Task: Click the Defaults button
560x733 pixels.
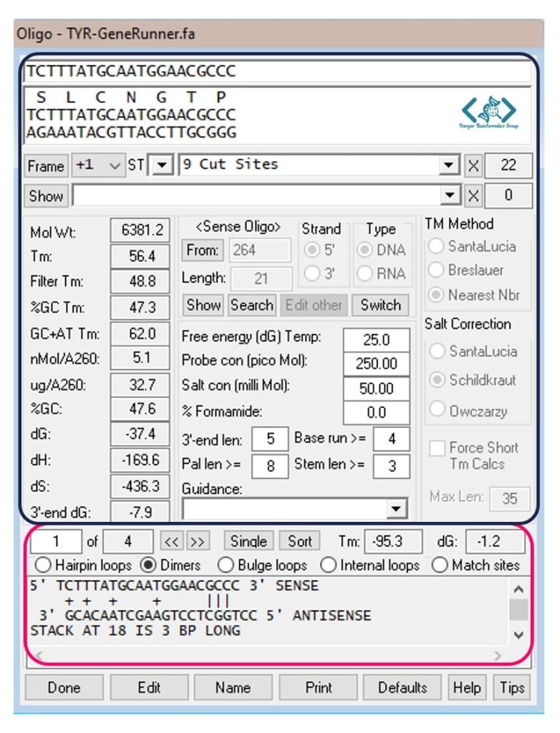Action: tap(402, 688)
